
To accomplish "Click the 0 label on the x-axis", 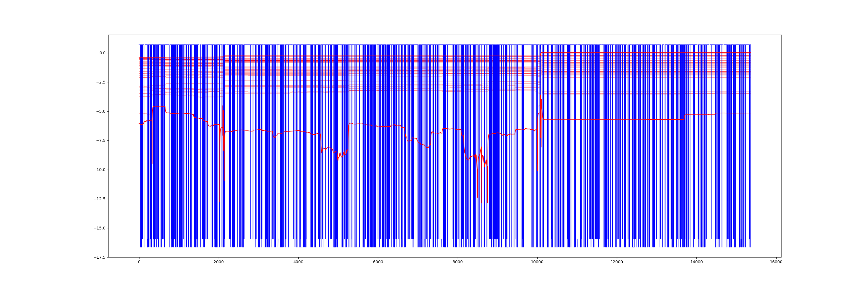I will point(139,262).
